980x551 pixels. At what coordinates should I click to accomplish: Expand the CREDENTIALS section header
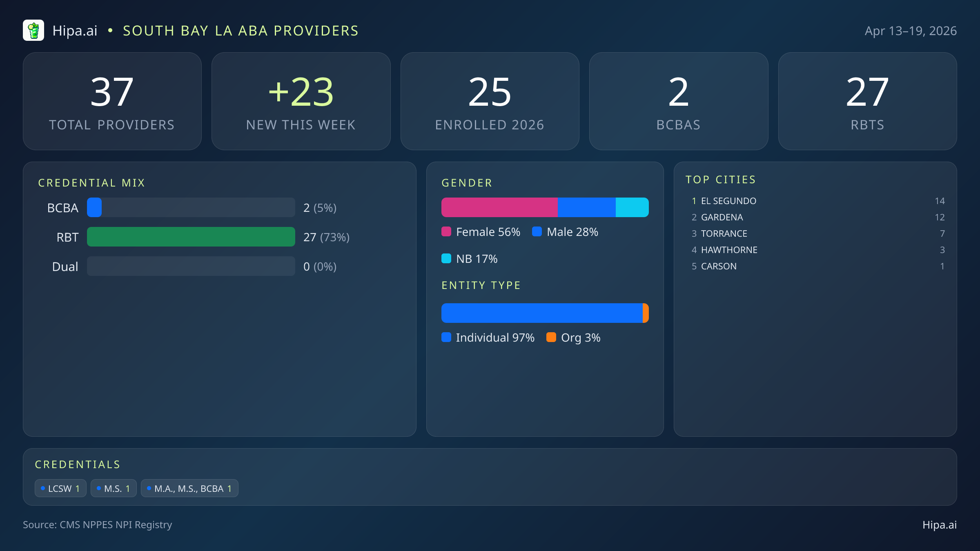click(78, 464)
